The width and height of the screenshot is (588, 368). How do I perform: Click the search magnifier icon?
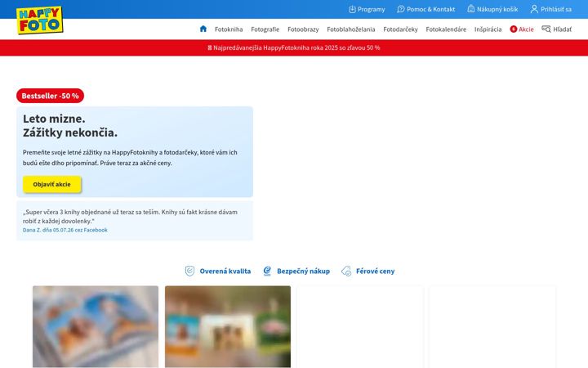coord(546,29)
